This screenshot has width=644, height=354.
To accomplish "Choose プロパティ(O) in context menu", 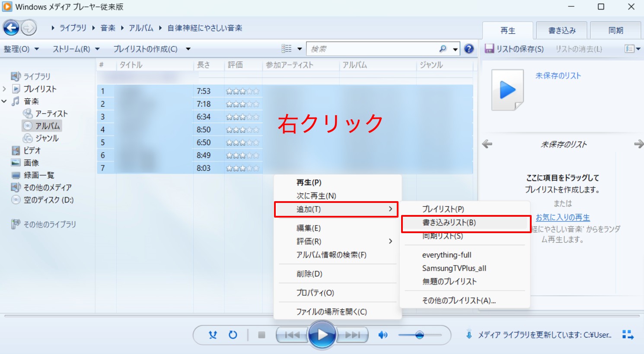I will [338, 293].
